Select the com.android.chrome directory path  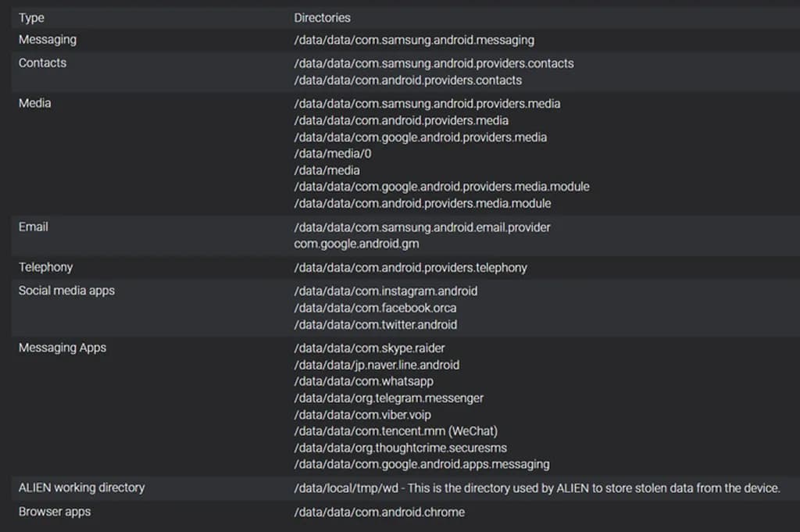(379, 512)
